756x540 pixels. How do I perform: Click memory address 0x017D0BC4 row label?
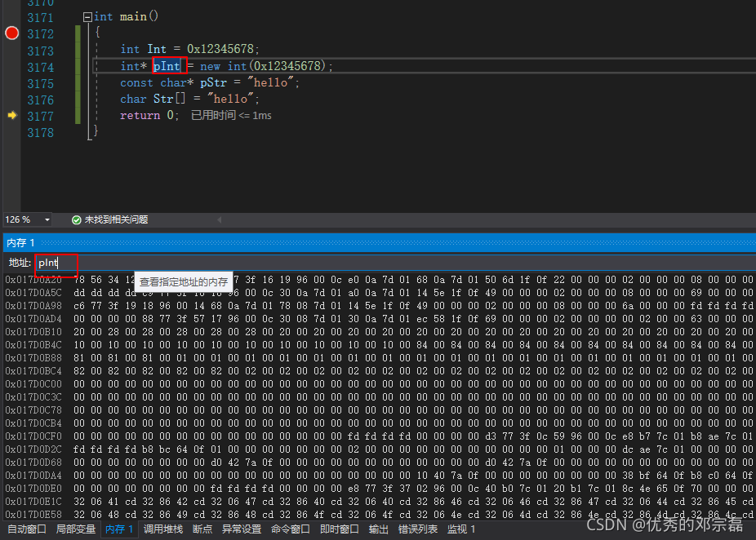[33, 371]
